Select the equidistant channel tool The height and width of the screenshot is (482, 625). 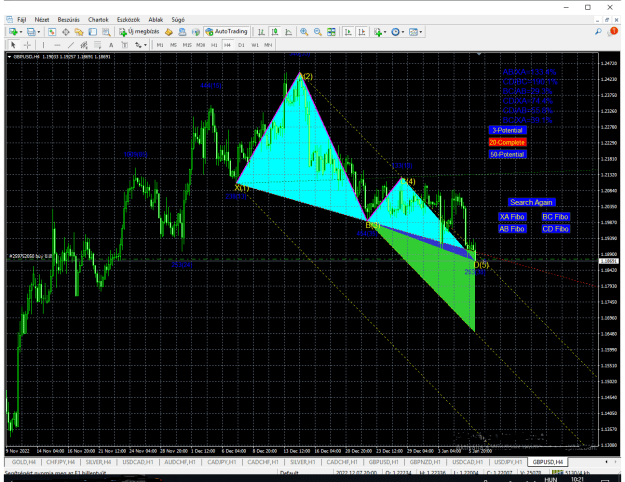(84, 45)
